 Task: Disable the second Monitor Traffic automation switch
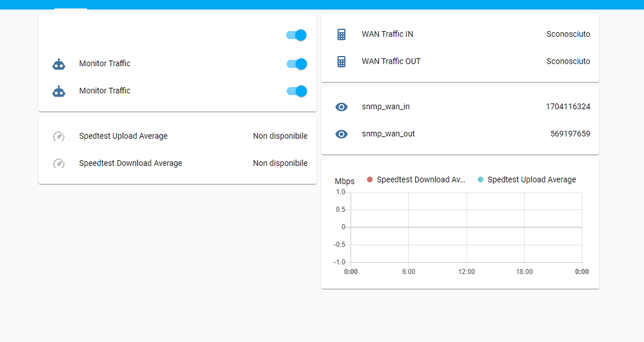[x=297, y=91]
